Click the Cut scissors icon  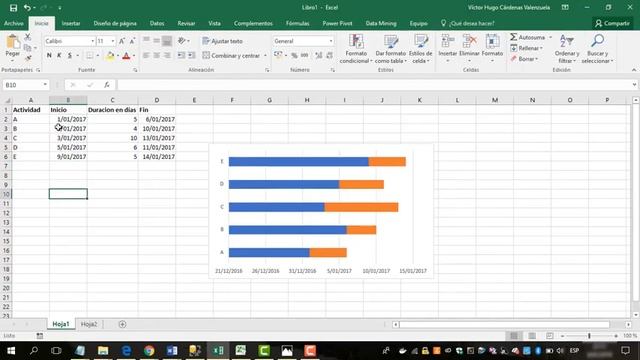pos(28,37)
